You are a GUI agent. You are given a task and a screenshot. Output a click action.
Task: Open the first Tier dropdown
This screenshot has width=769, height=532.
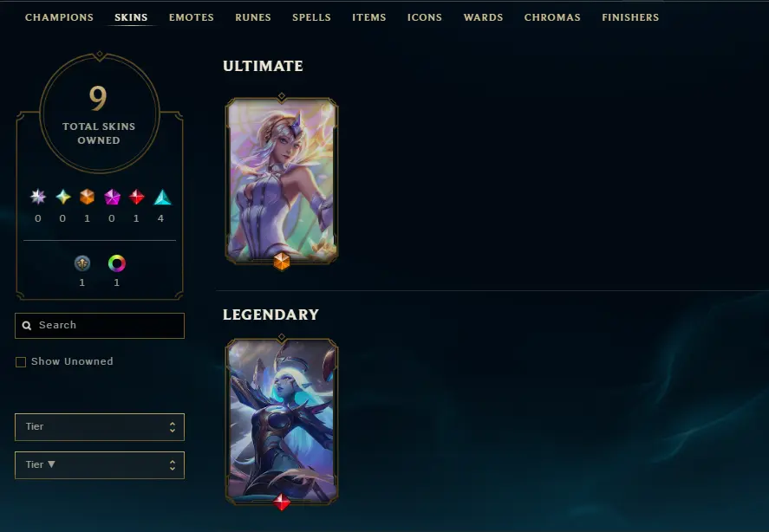(100, 426)
